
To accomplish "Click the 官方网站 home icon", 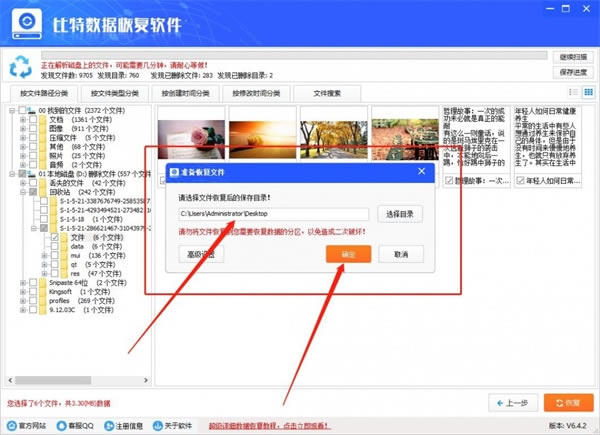I will 10,425.
